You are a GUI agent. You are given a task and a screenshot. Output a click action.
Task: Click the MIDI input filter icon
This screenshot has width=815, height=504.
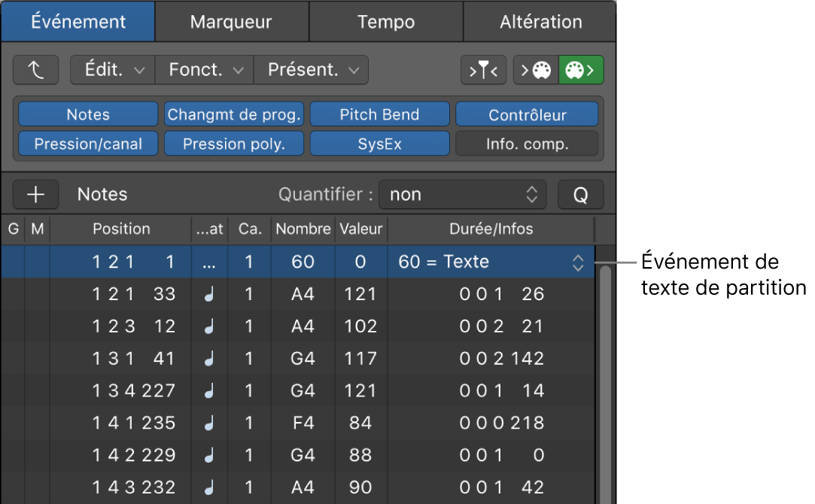coord(483,69)
